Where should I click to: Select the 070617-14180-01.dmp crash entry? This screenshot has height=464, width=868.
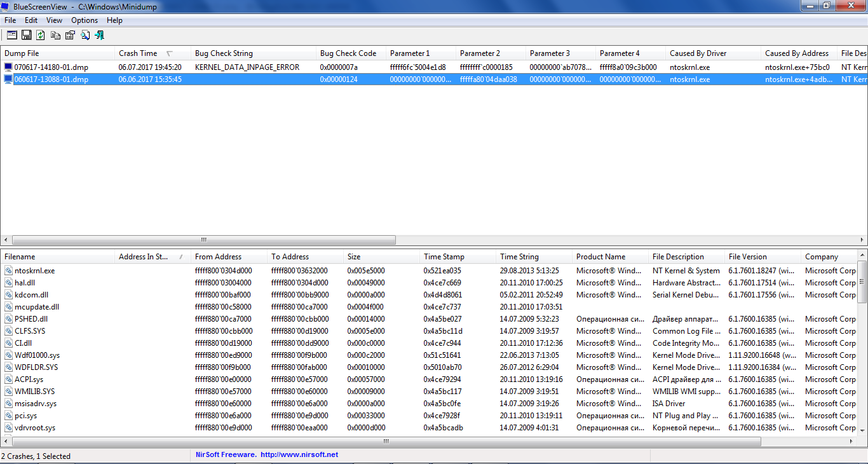click(x=51, y=67)
